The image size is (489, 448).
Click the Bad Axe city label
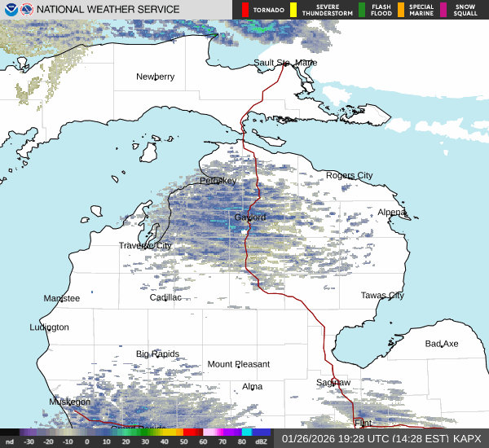tap(441, 344)
